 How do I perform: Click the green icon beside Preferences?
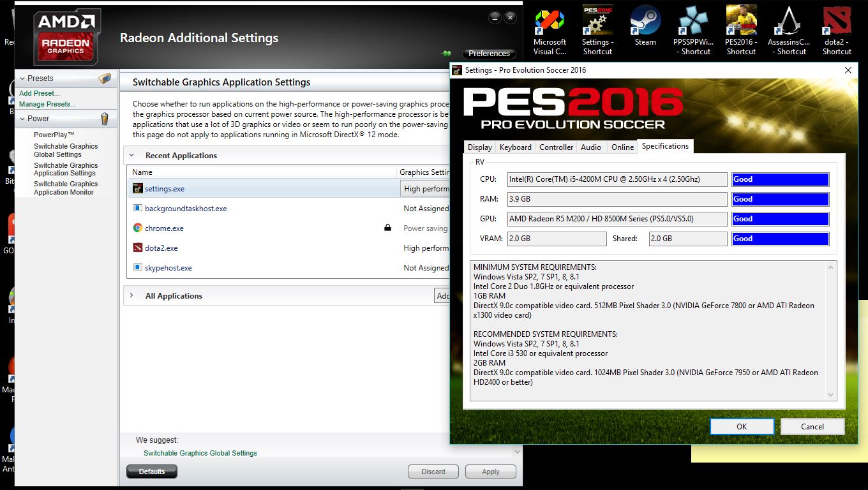(x=446, y=54)
